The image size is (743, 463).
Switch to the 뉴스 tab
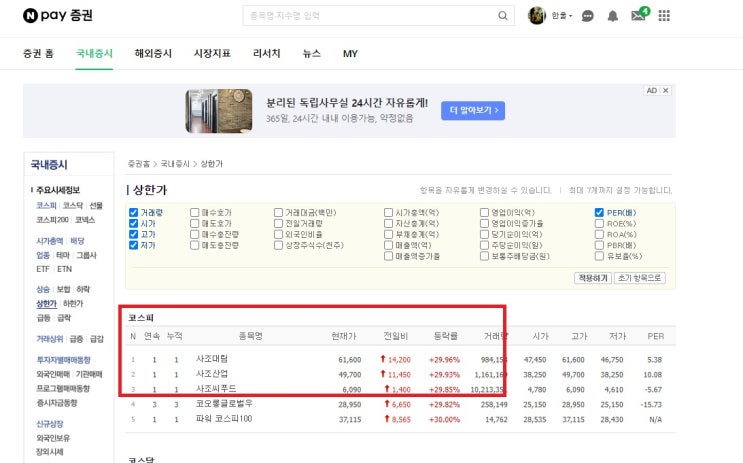point(312,54)
